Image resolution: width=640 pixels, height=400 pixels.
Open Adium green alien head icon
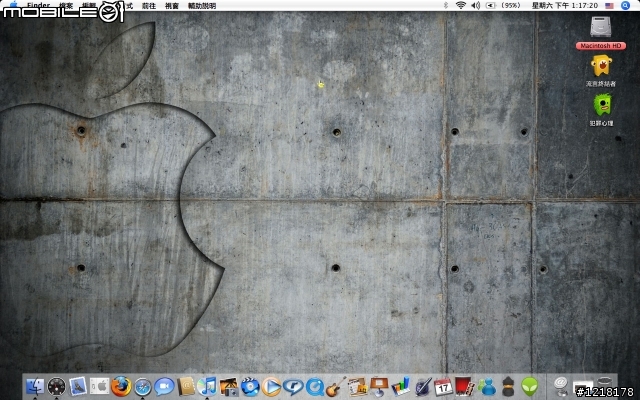click(x=530, y=386)
